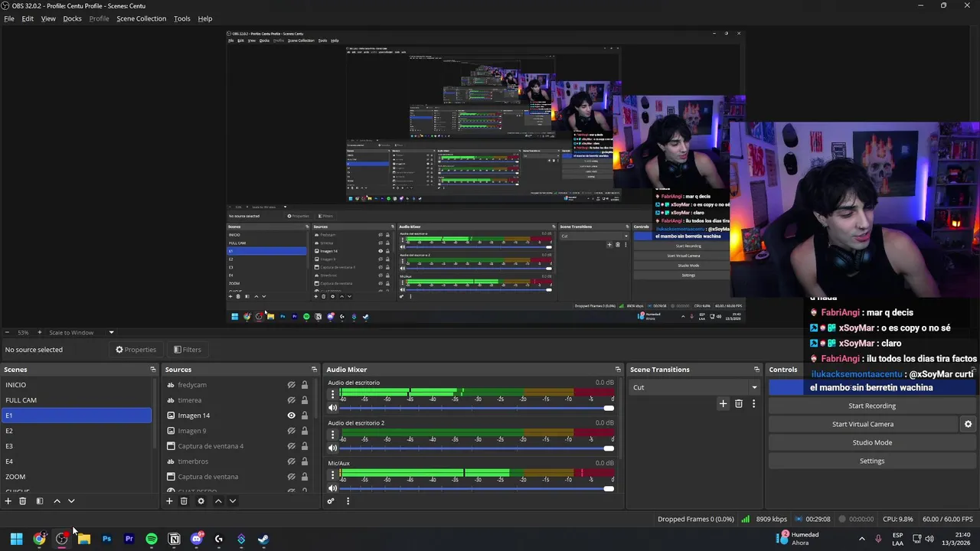Open the Tools menu
This screenshot has height=551, width=980.
pyautogui.click(x=181, y=18)
